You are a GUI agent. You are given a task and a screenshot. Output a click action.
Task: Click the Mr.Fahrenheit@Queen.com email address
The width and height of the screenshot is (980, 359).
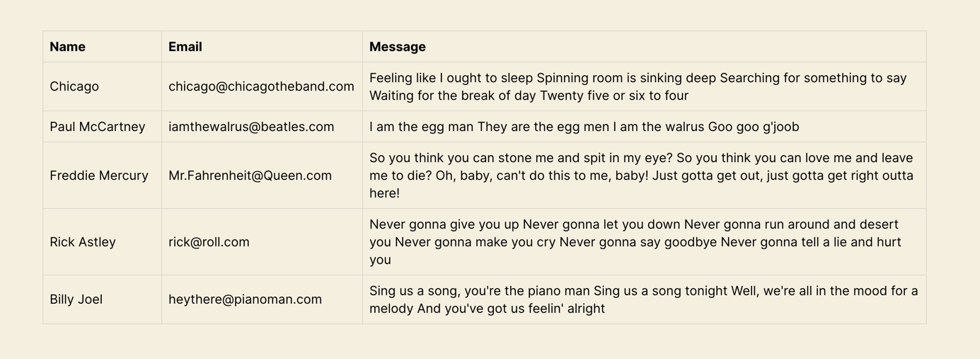[250, 176]
